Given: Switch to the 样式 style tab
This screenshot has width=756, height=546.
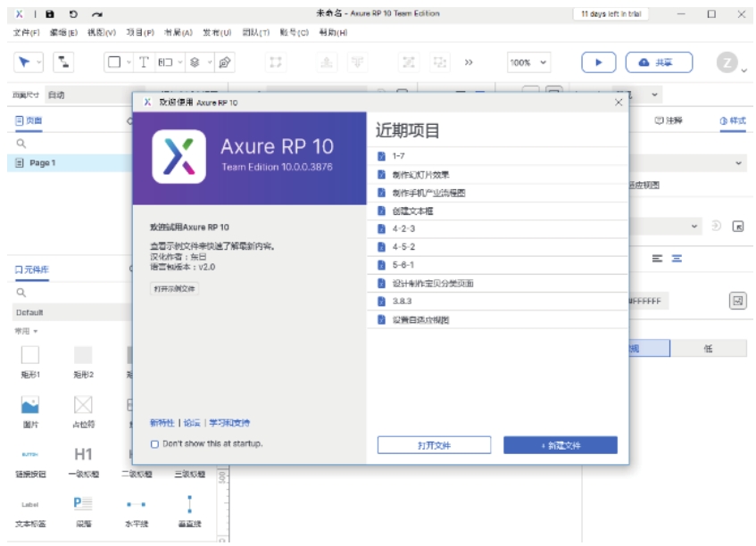Looking at the screenshot, I should [732, 120].
